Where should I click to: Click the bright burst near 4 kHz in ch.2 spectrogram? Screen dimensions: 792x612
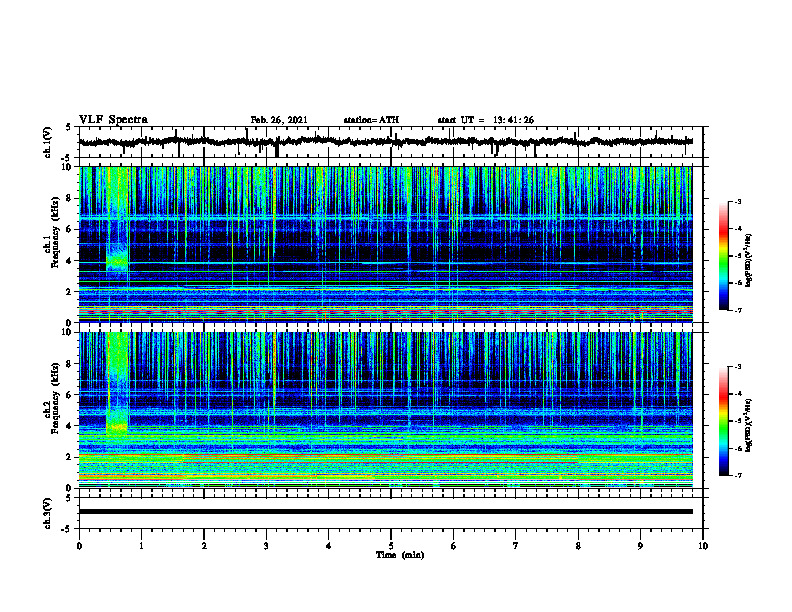(118, 427)
